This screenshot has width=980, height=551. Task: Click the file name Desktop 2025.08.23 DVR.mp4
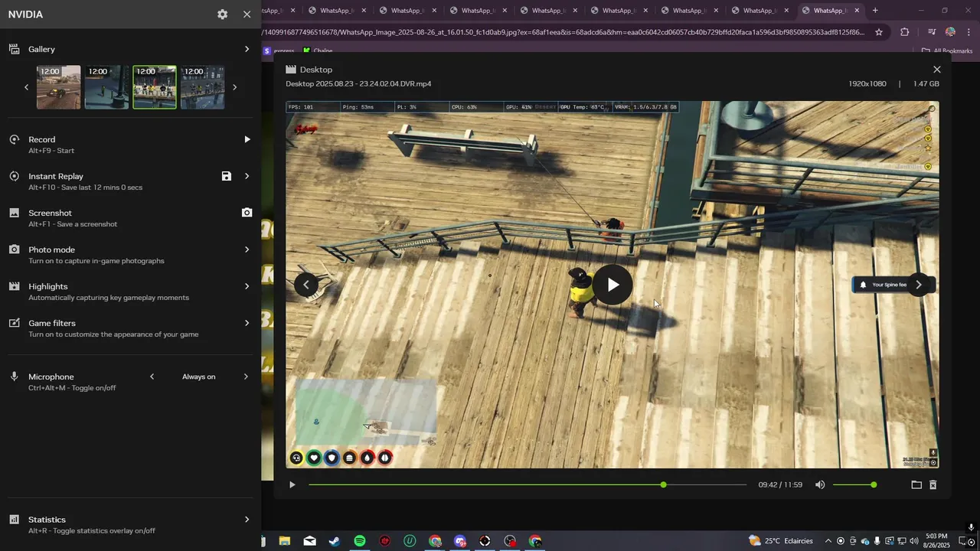point(358,83)
